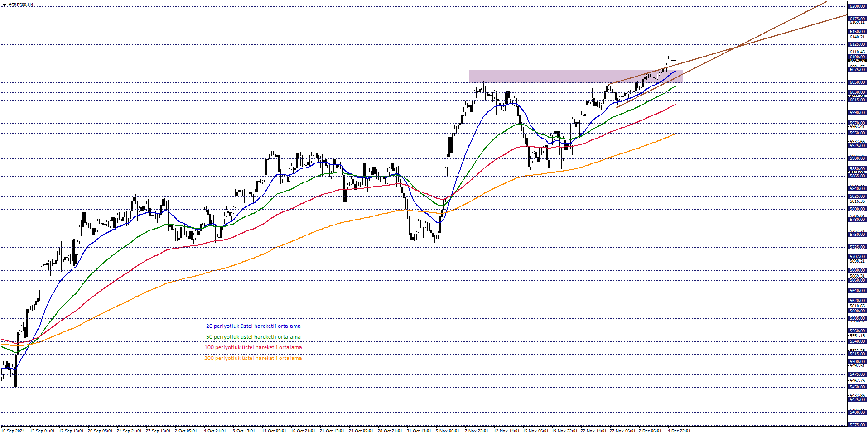Click the 5816.36 axis price value
Viewport: 868px width, 436px height.
pos(857,201)
